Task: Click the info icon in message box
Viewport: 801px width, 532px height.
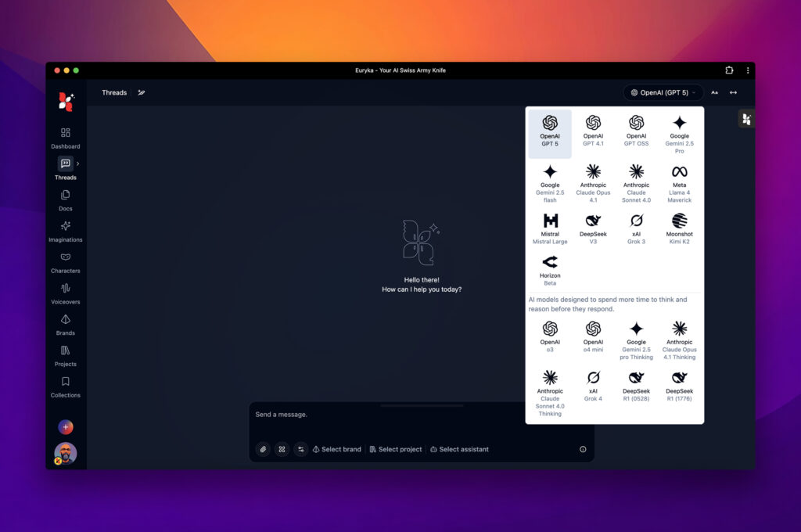Action: tap(583, 449)
